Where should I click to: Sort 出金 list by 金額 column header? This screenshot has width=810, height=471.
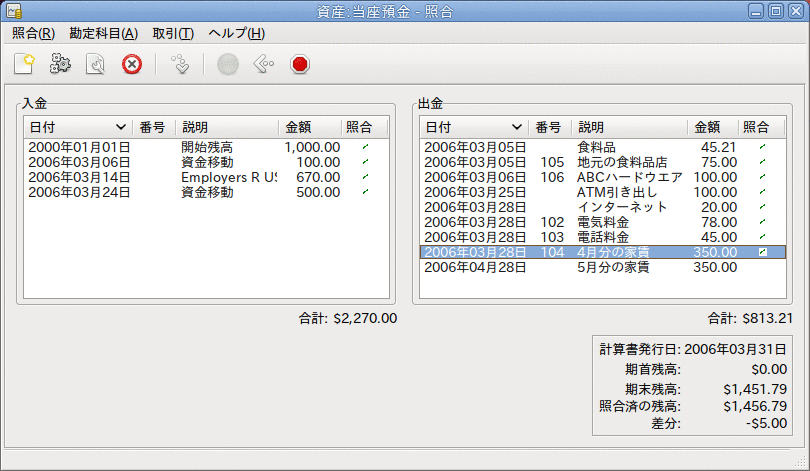712,127
